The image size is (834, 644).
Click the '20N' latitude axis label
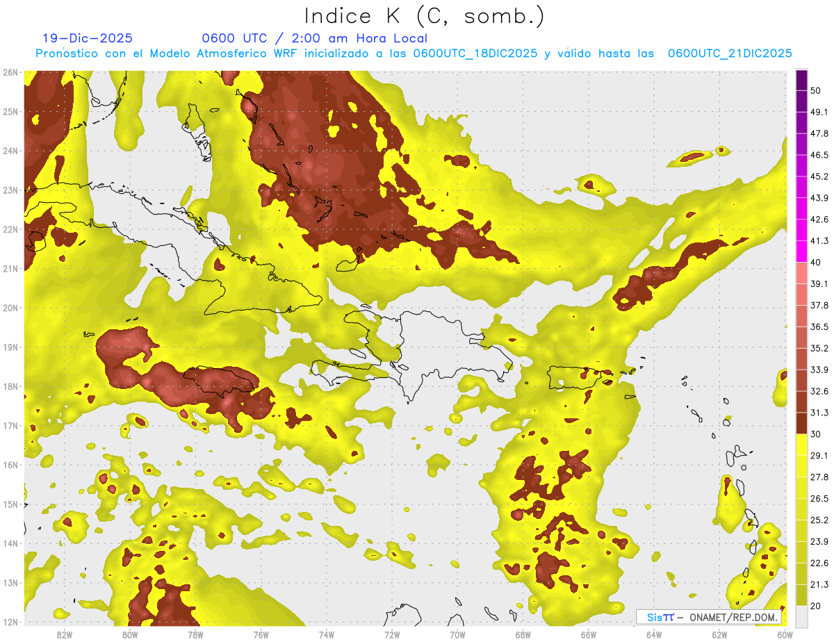[10, 308]
